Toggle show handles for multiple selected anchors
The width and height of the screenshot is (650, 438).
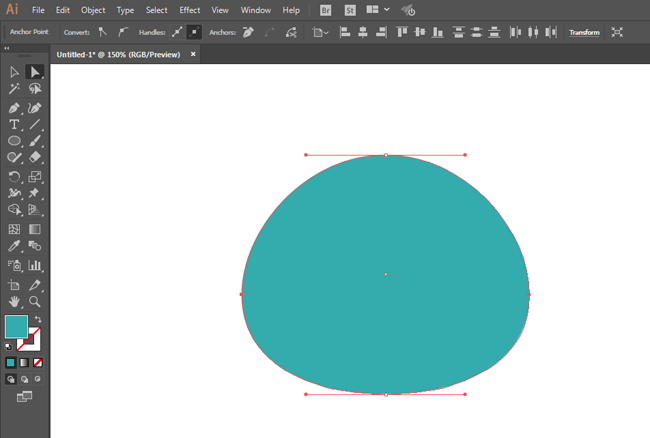click(x=176, y=32)
